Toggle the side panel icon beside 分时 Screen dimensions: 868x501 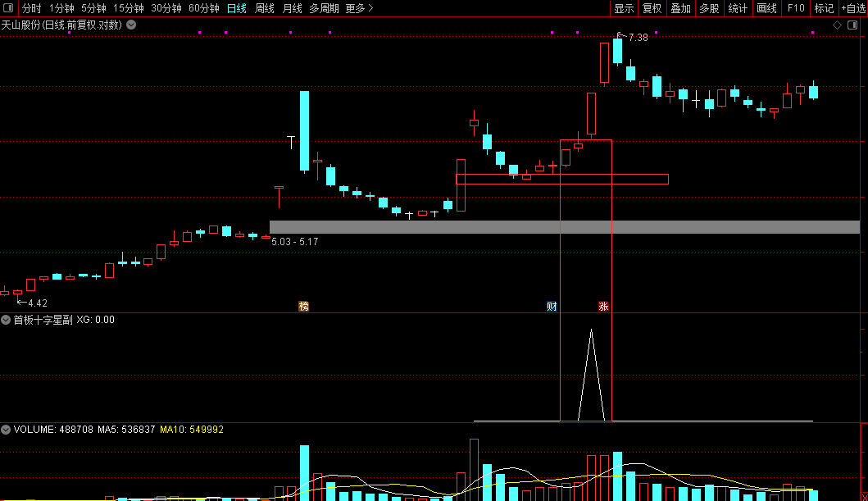click(x=7, y=7)
